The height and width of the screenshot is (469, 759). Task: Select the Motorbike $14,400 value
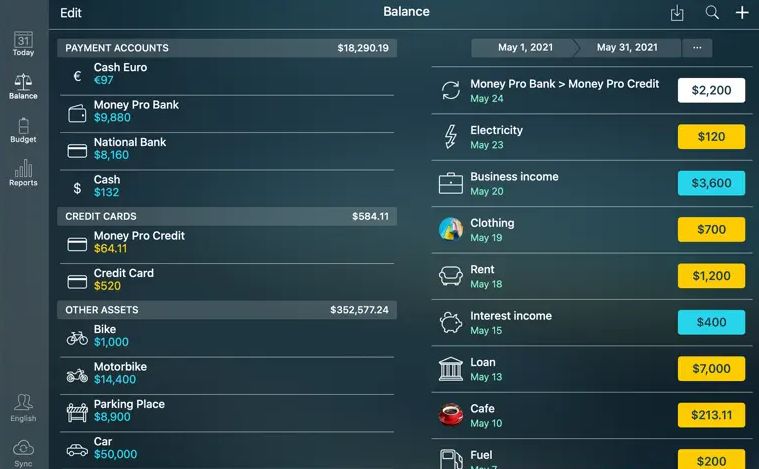click(115, 379)
